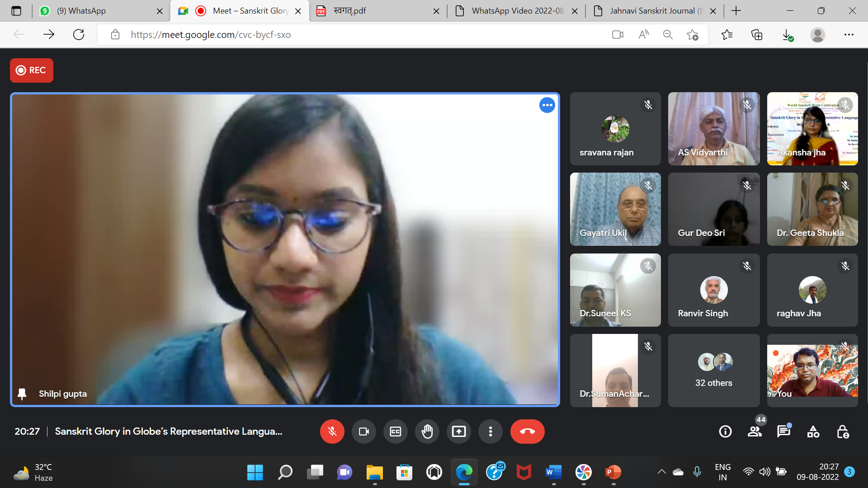868x488 pixels.
Task: Switch to the WhatsApp browser tab
Action: click(81, 11)
